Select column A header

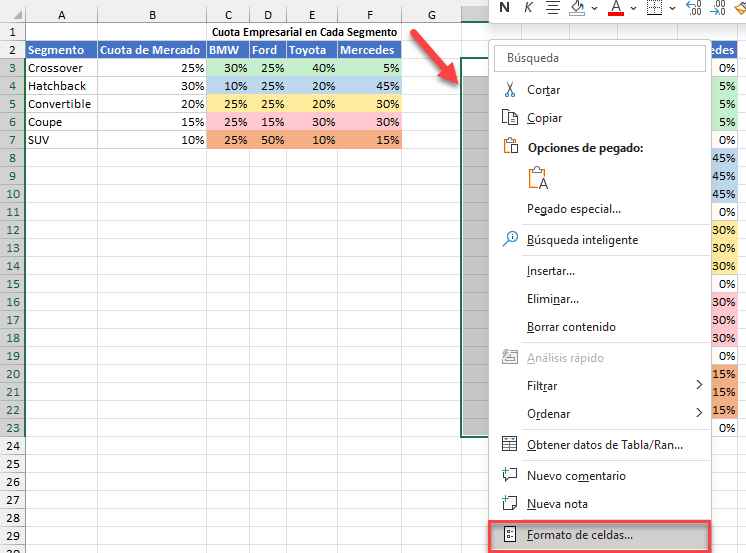(61, 15)
